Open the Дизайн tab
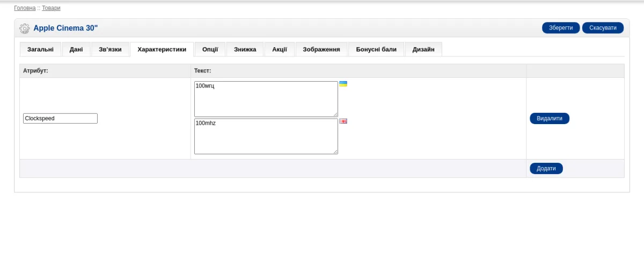 423,49
